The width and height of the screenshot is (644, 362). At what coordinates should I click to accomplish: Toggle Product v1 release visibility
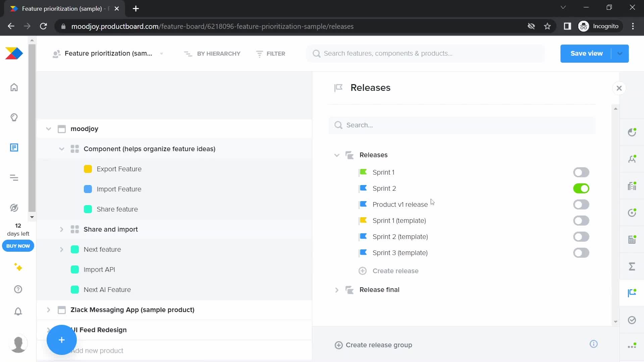point(581,204)
